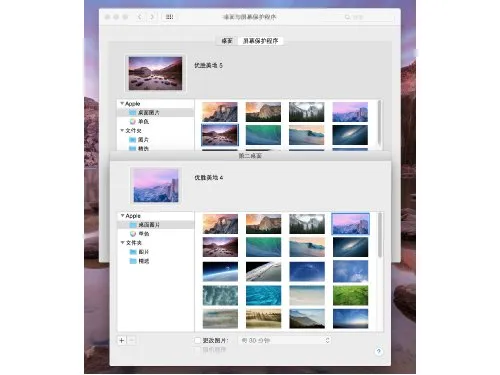Click the search field in the toolbar
The height and width of the screenshot is (375, 500).
368,17
